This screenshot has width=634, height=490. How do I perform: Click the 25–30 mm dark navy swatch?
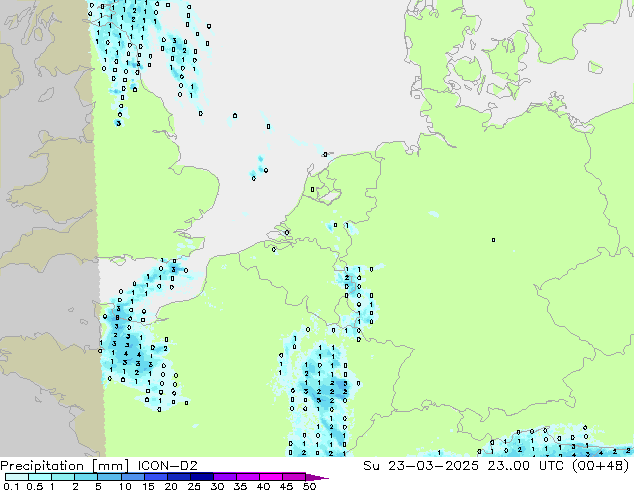click(201, 477)
